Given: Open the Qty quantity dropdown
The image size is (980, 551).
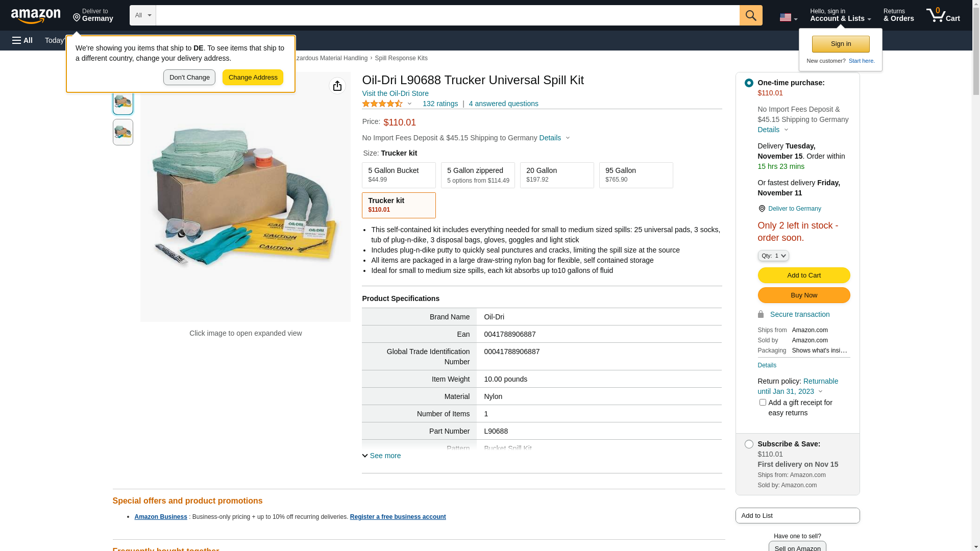Looking at the screenshot, I should (x=773, y=256).
